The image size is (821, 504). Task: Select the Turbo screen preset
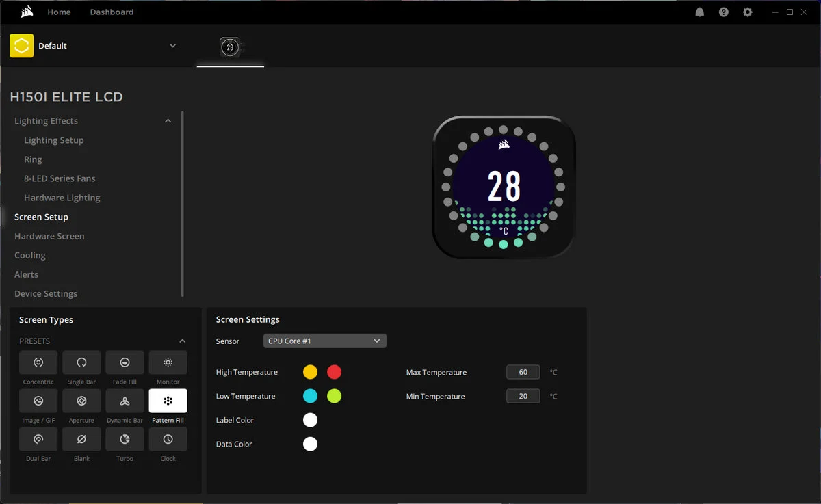click(125, 439)
